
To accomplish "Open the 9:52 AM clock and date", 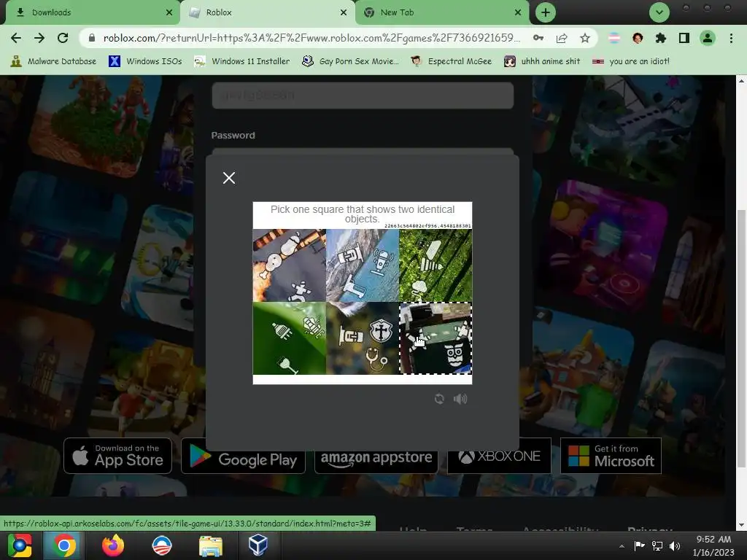I will (x=713, y=545).
